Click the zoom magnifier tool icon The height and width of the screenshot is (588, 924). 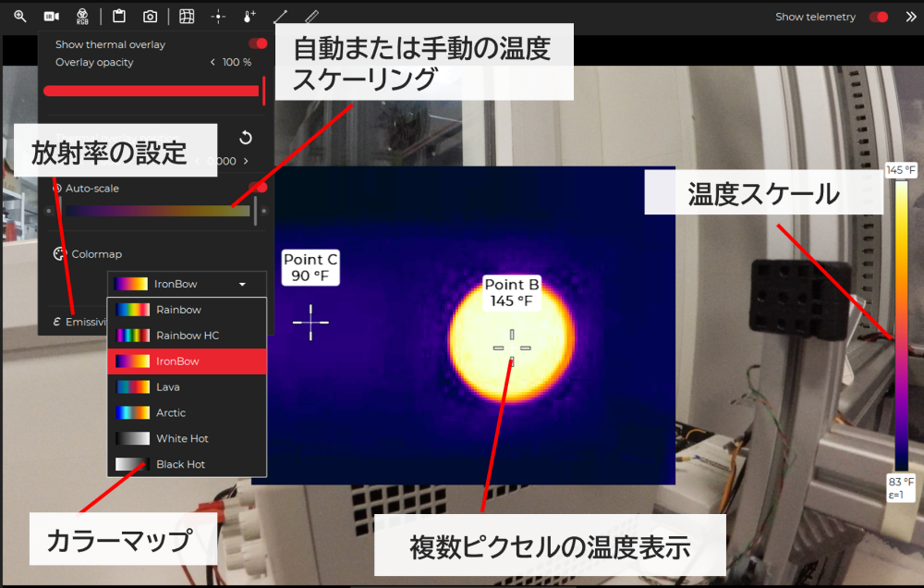pos(20,16)
